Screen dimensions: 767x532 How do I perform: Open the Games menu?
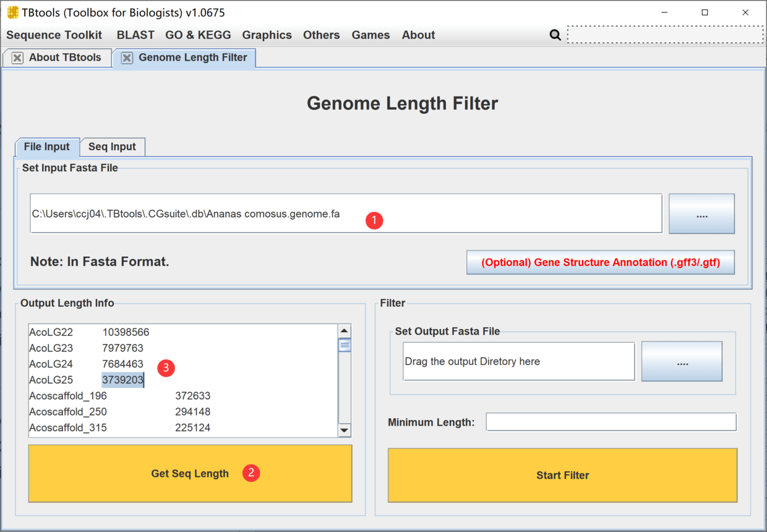[x=371, y=35]
